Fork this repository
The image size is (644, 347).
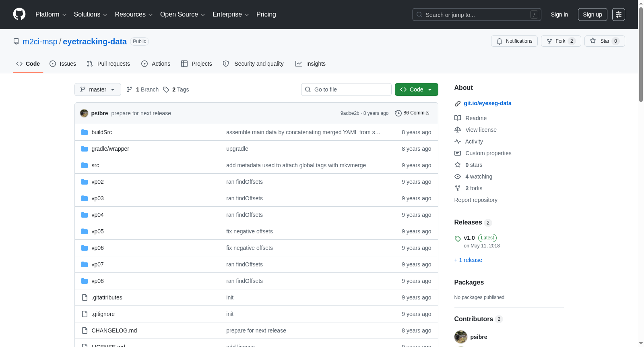[561, 41]
